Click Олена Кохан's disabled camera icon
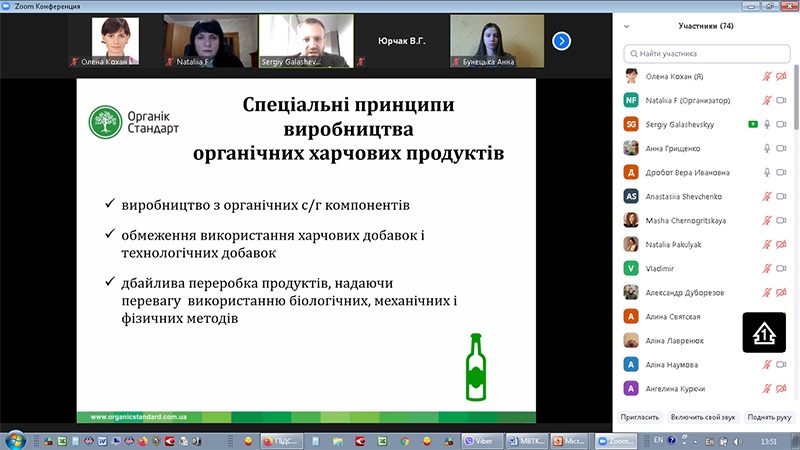Image resolution: width=800 pixels, height=450 pixels. pos(781,77)
